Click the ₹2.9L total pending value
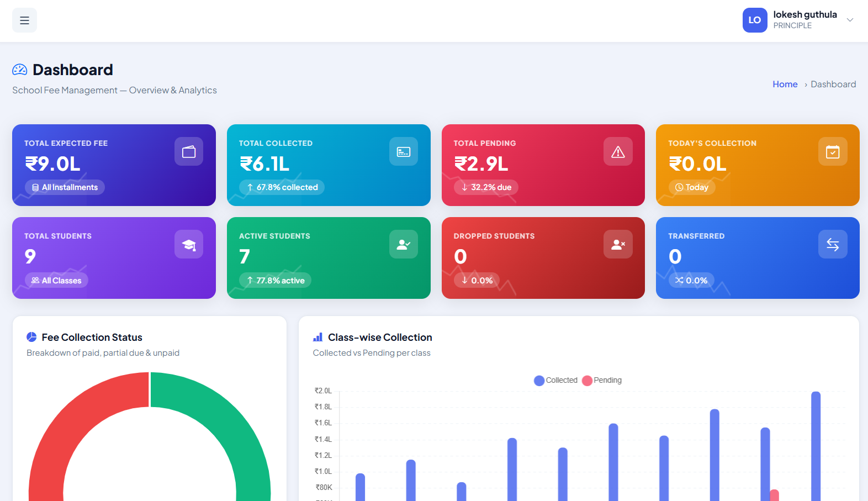This screenshot has height=501, width=868. [x=481, y=164]
